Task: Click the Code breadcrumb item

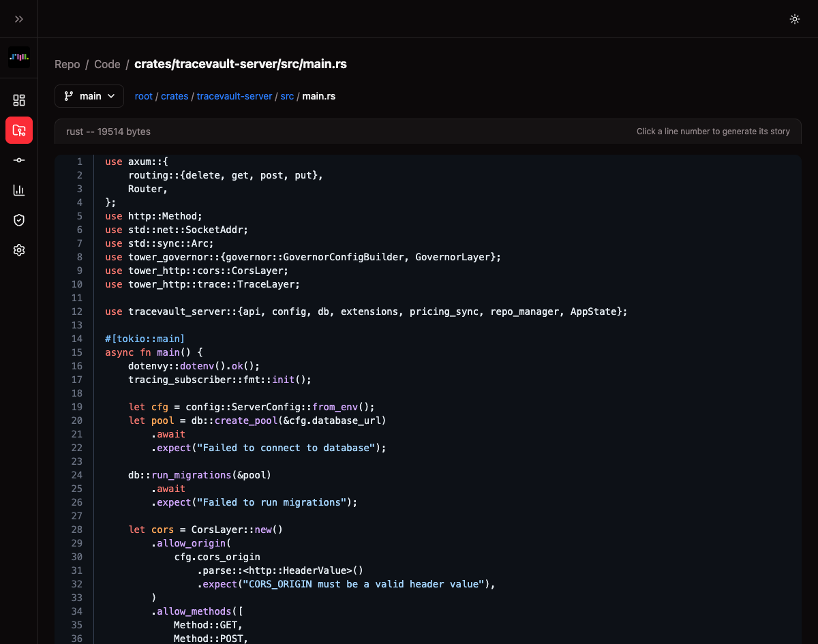Action: pos(107,64)
